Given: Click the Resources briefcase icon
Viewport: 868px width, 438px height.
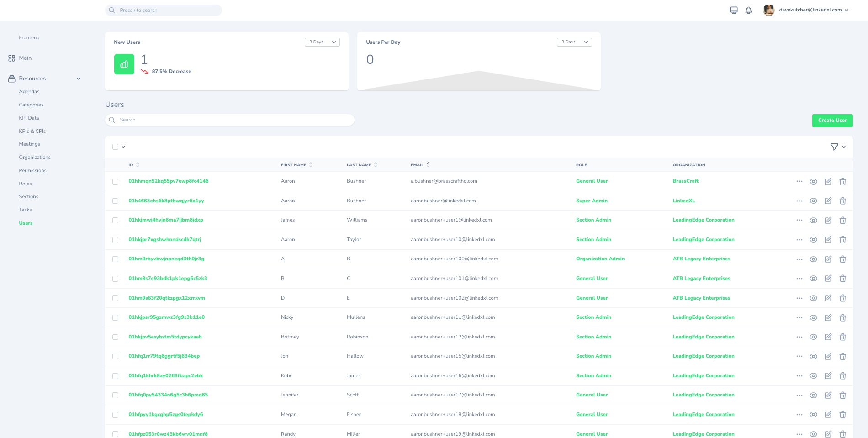Looking at the screenshot, I should [11, 79].
